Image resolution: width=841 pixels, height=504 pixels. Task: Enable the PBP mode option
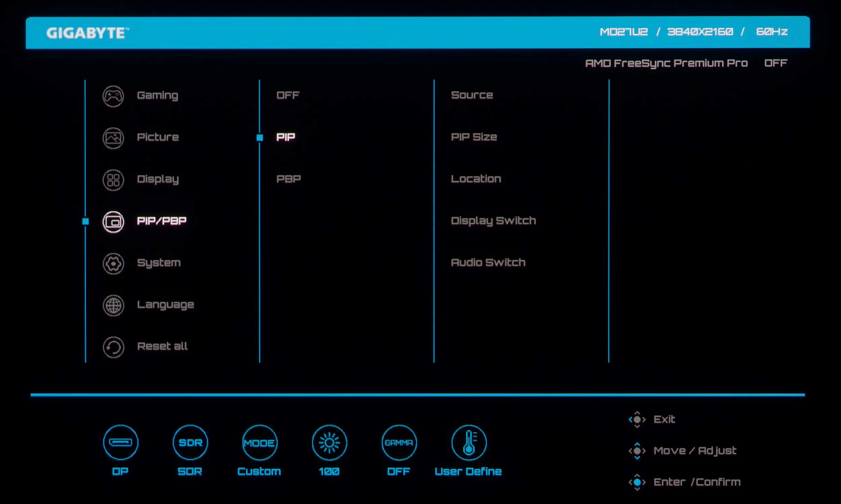click(289, 179)
